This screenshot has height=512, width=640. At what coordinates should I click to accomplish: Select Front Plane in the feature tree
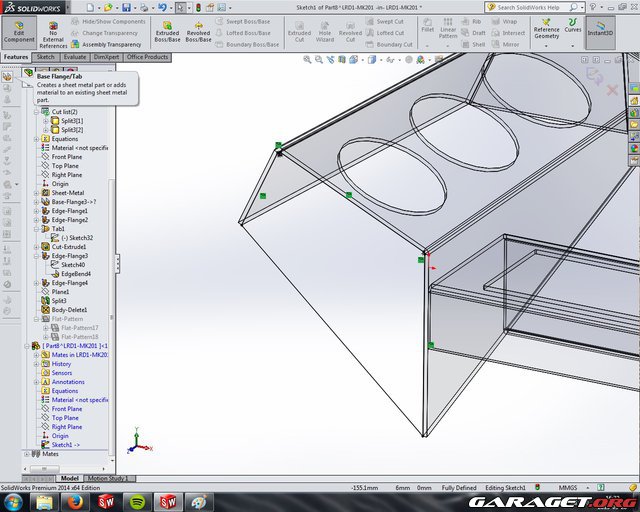point(67,156)
